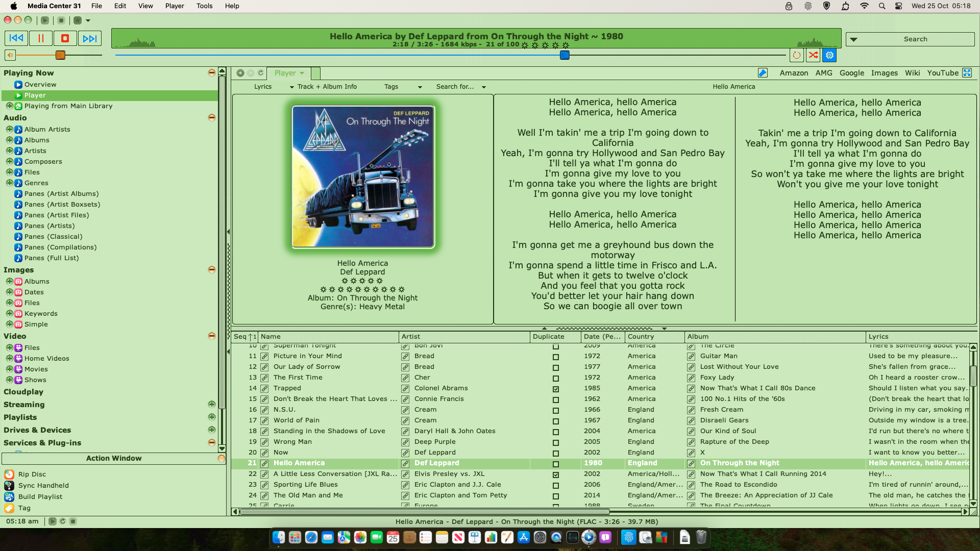Toggle fullscreen view icon near YouTube
The height and width of the screenshot is (551, 980).
(967, 73)
